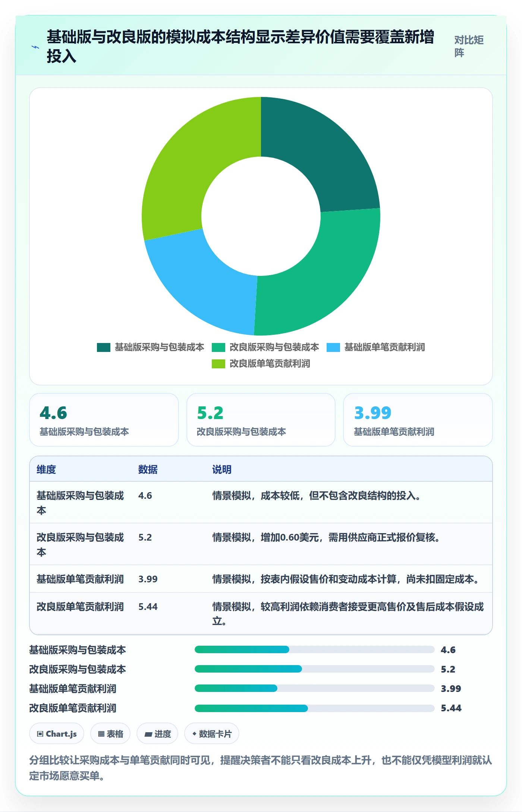Image resolution: width=522 pixels, height=812 pixels.
Task: Click the 表格 tag chip
Action: 110,734
